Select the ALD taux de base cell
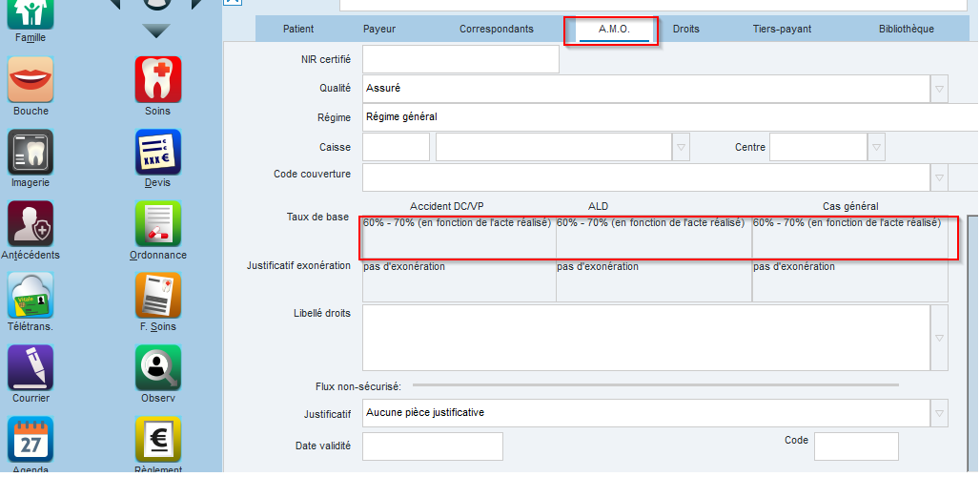 click(x=654, y=237)
